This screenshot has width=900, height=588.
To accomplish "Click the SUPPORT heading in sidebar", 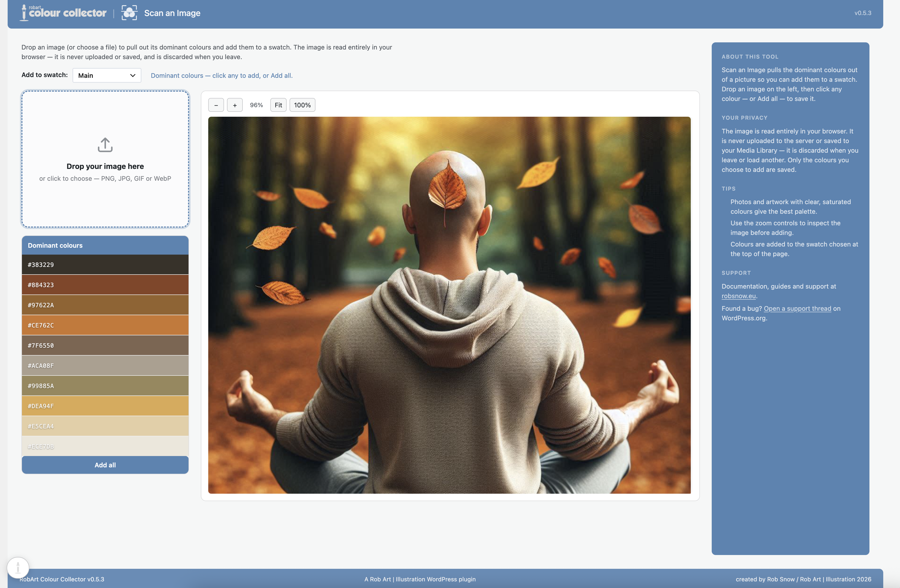I will pos(736,273).
